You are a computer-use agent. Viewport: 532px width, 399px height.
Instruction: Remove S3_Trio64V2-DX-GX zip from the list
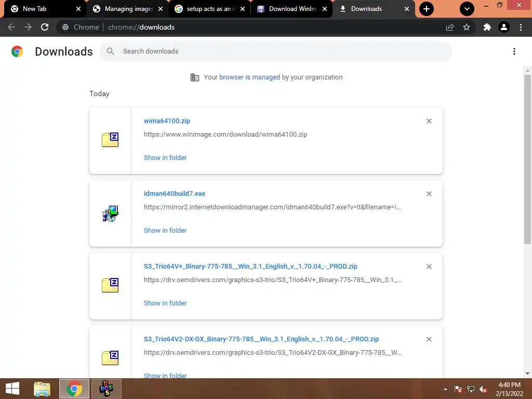(x=429, y=339)
